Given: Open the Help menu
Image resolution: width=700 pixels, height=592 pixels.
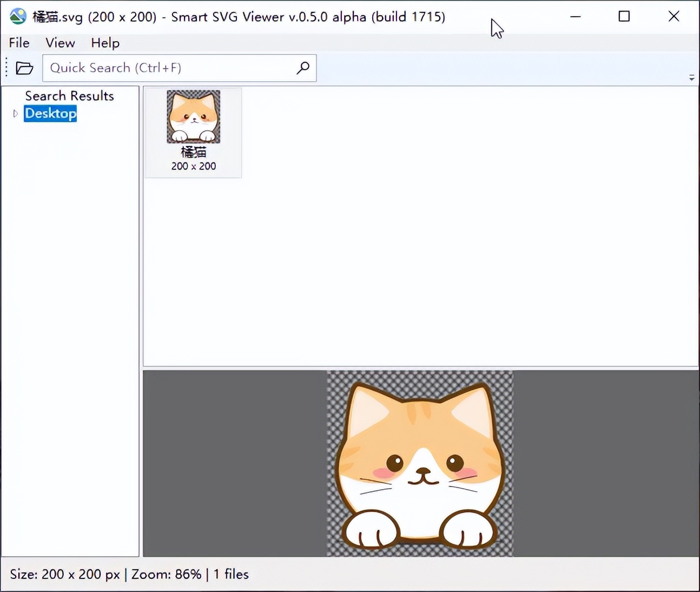Looking at the screenshot, I should (105, 43).
